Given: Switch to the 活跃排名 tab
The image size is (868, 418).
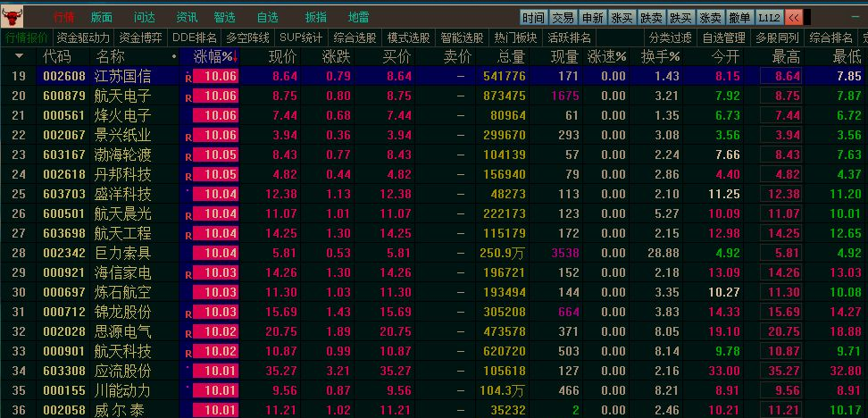Looking at the screenshot, I should (x=569, y=38).
